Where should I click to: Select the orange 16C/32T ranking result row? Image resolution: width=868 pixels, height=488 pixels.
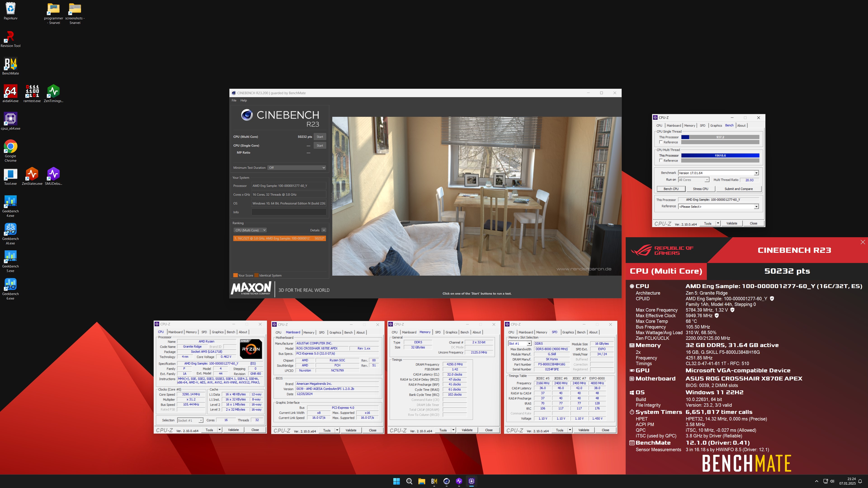click(x=279, y=238)
